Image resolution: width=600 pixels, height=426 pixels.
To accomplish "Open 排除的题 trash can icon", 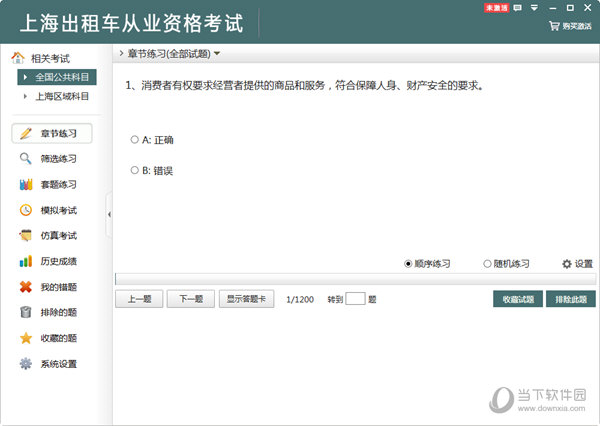I will (26, 313).
